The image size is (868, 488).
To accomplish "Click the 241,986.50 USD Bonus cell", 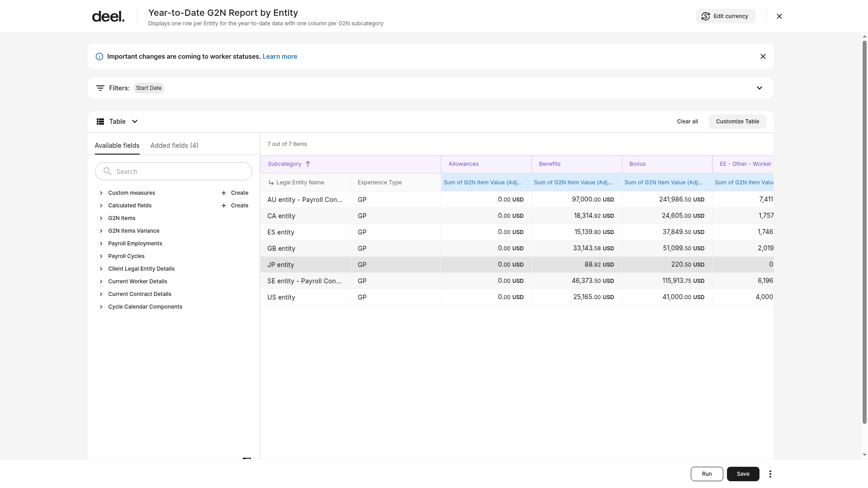I will pyautogui.click(x=667, y=200).
